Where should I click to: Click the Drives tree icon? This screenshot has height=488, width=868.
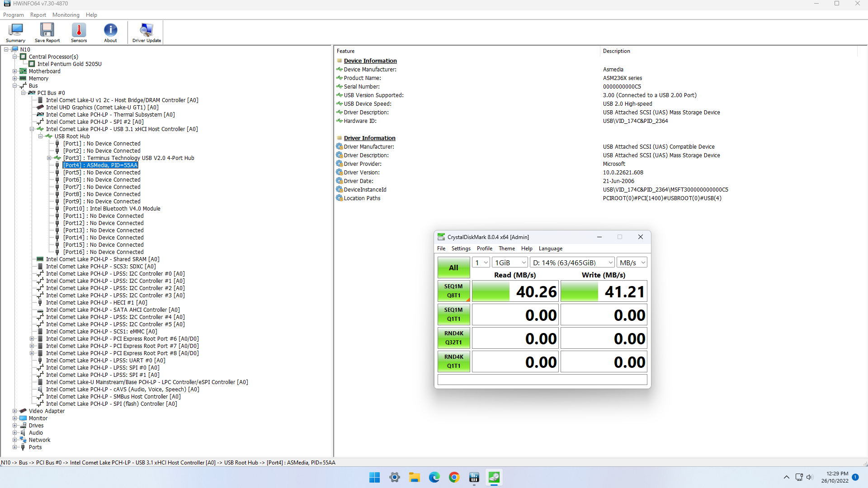pyautogui.click(x=23, y=426)
